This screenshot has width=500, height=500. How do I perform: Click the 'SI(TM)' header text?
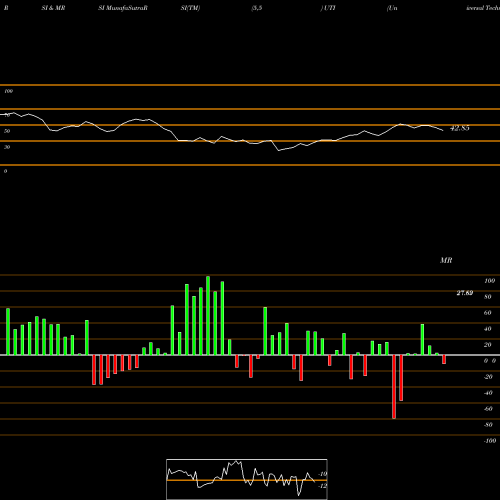190,8
